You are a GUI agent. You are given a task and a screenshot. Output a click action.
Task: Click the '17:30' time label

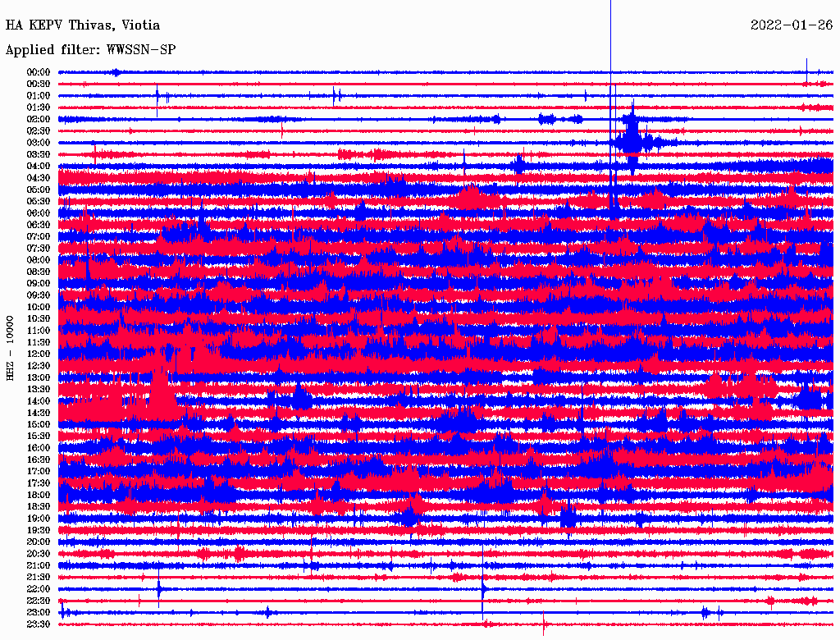coord(39,483)
